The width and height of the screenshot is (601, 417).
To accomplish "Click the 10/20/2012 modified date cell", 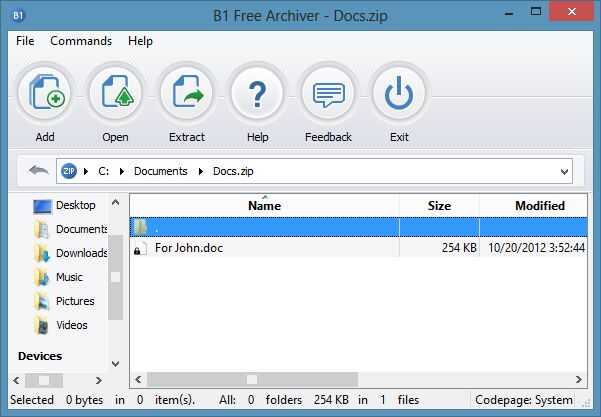I will pyautogui.click(x=536, y=248).
